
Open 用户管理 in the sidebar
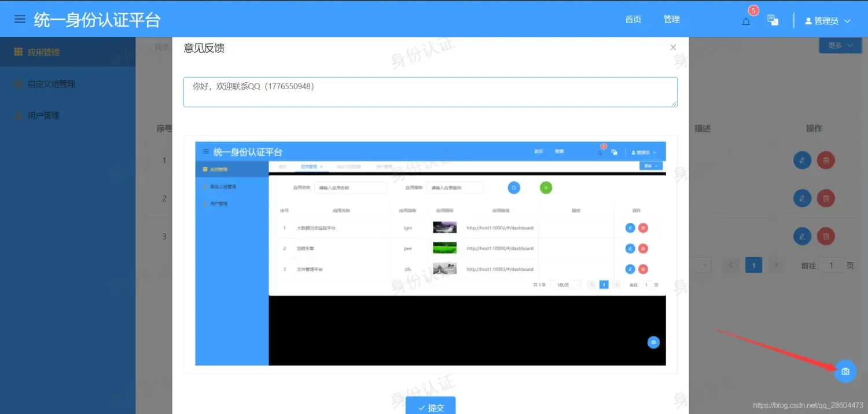point(43,116)
